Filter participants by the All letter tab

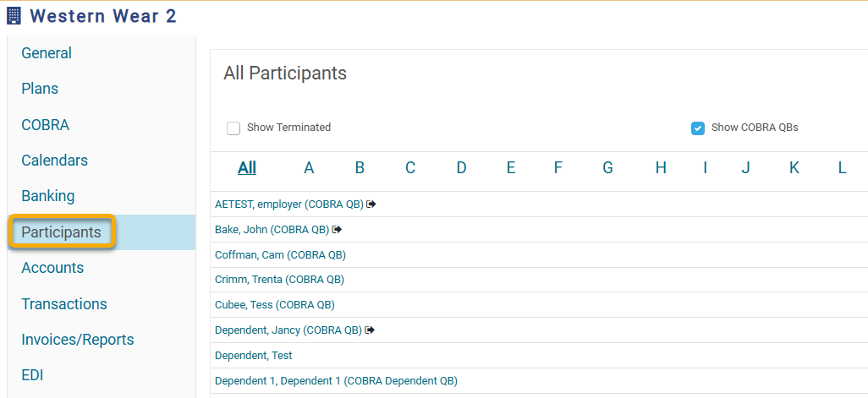pyautogui.click(x=247, y=167)
